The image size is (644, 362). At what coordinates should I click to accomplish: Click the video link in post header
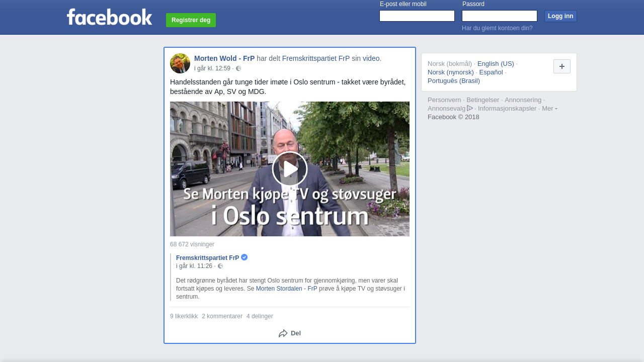371,58
